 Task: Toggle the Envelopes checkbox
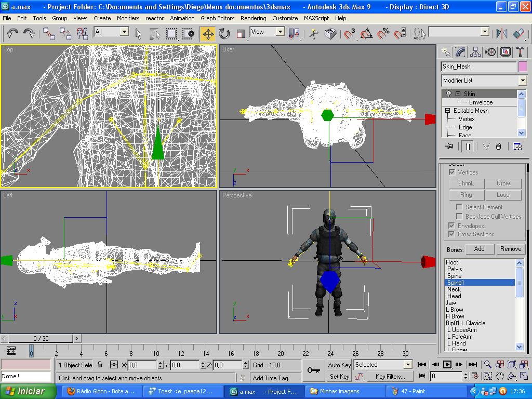[x=451, y=226]
